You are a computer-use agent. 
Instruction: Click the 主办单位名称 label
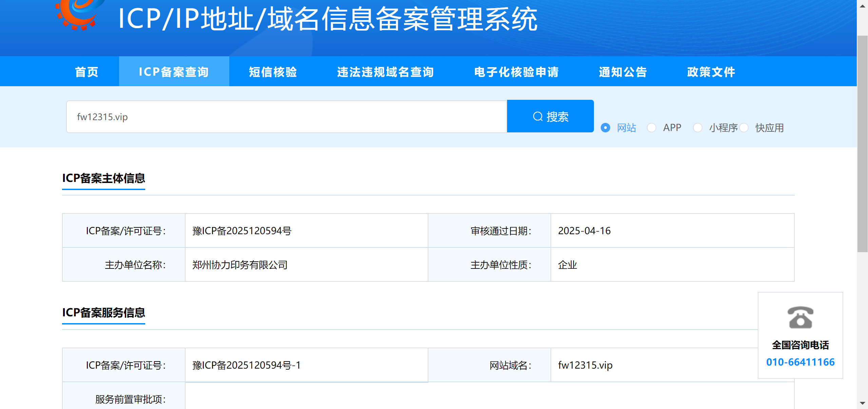click(135, 265)
